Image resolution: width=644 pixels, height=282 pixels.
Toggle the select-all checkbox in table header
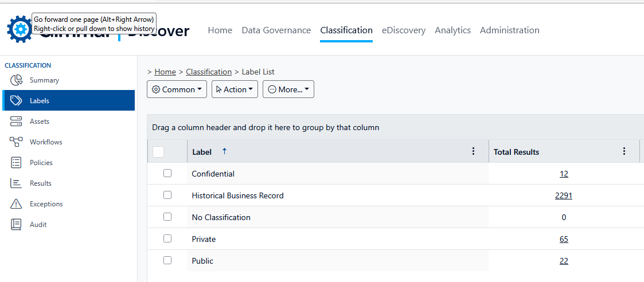158,152
